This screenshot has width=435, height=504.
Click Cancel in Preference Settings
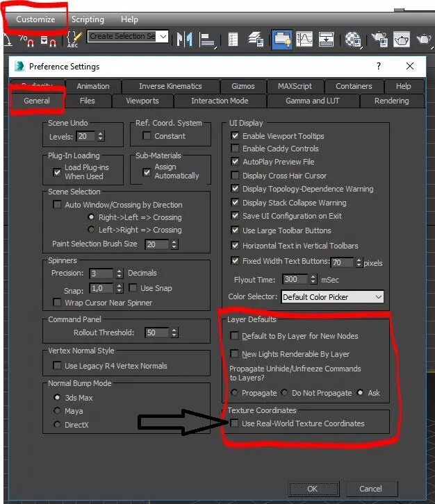coord(370,489)
